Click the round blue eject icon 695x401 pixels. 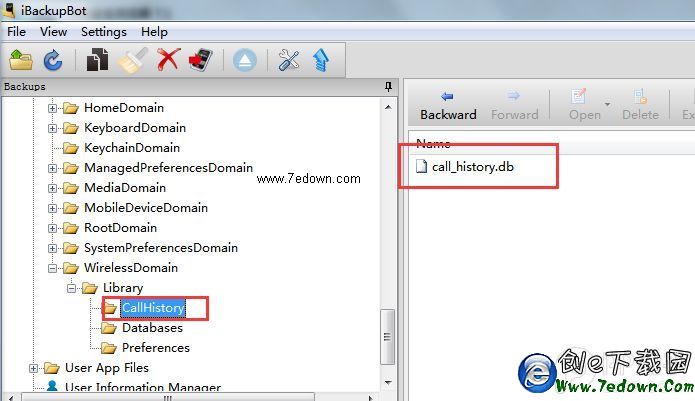pyautogui.click(x=245, y=60)
